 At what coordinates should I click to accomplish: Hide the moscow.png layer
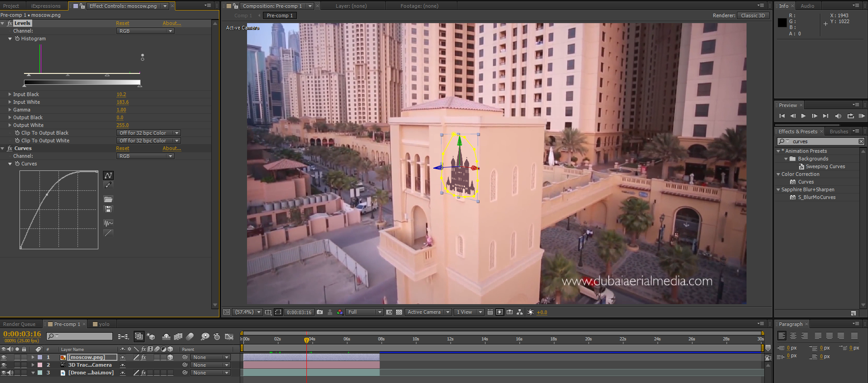4,357
